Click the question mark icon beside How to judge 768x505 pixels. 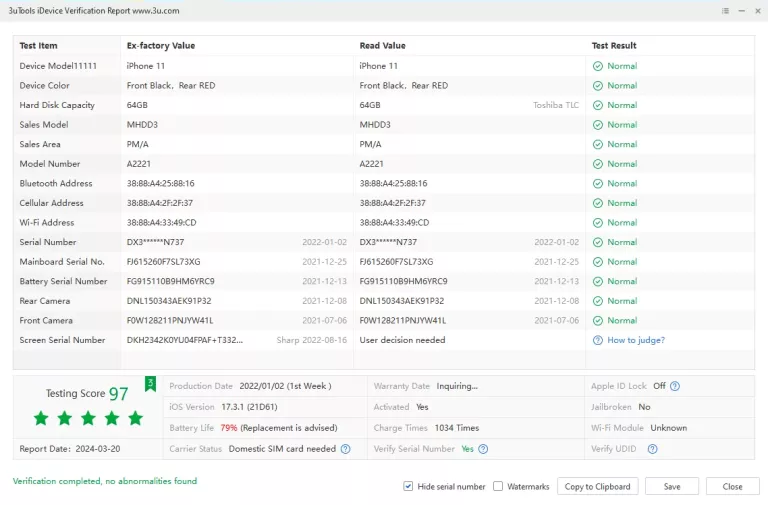point(598,340)
